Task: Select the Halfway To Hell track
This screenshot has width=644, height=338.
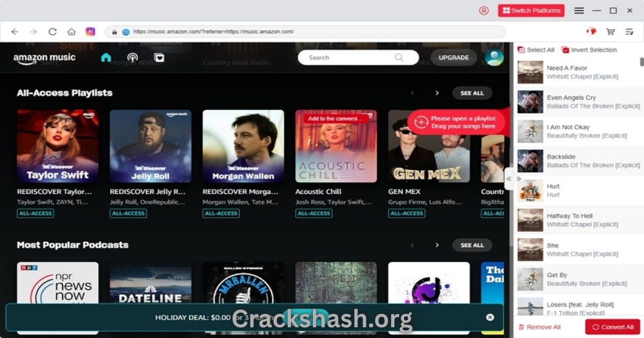Action: point(579,220)
